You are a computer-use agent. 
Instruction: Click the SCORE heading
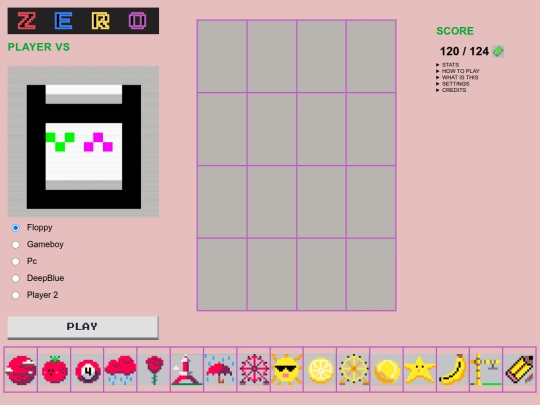pyautogui.click(x=455, y=31)
